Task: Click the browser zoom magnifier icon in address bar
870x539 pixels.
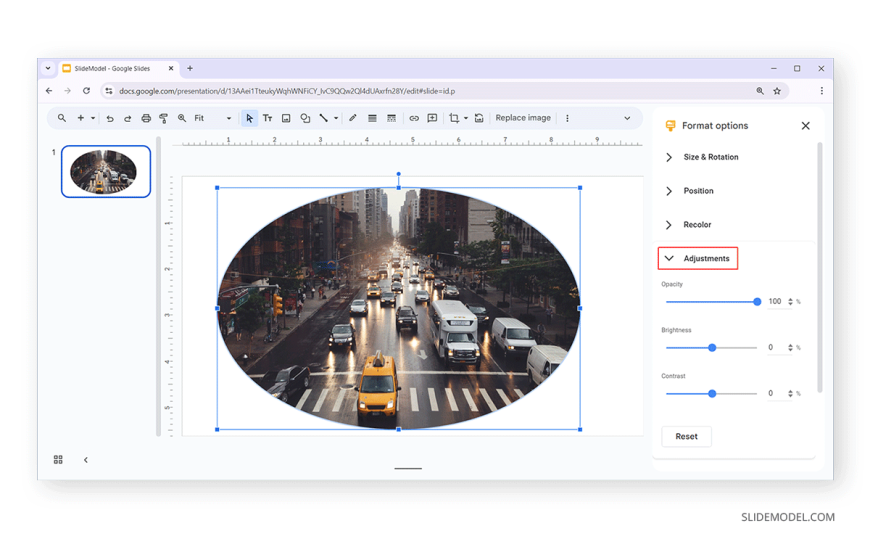Action: [760, 91]
